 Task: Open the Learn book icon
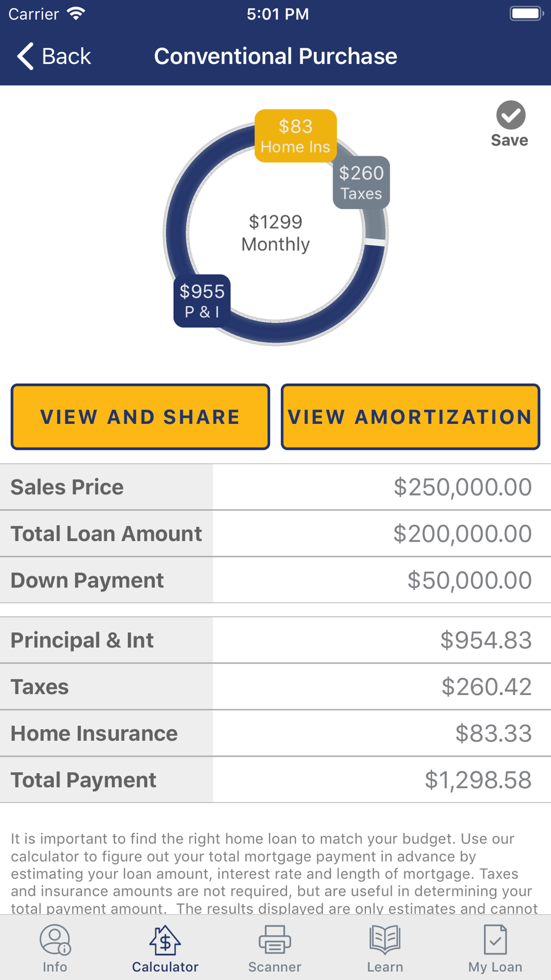click(385, 940)
